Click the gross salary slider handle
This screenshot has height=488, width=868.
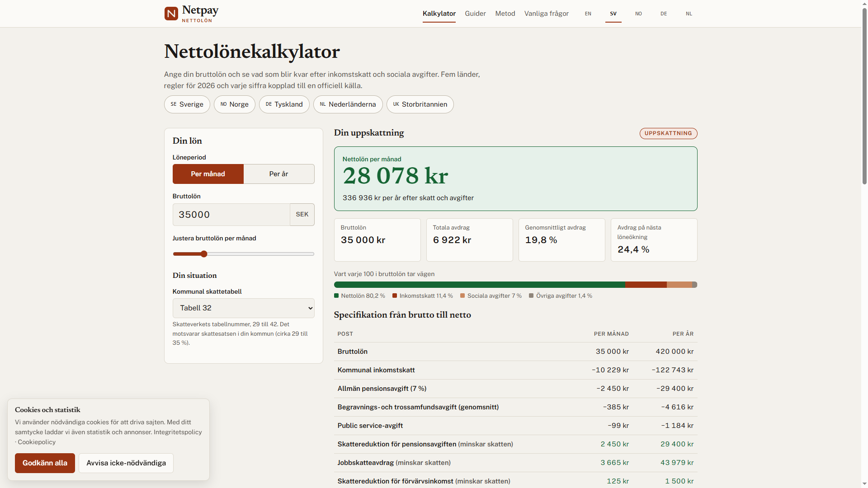[x=204, y=254]
